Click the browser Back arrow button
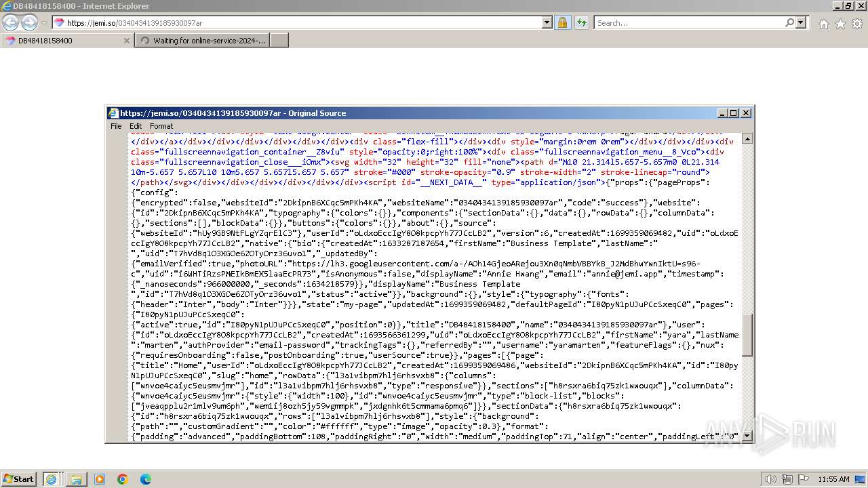 pos(10,22)
